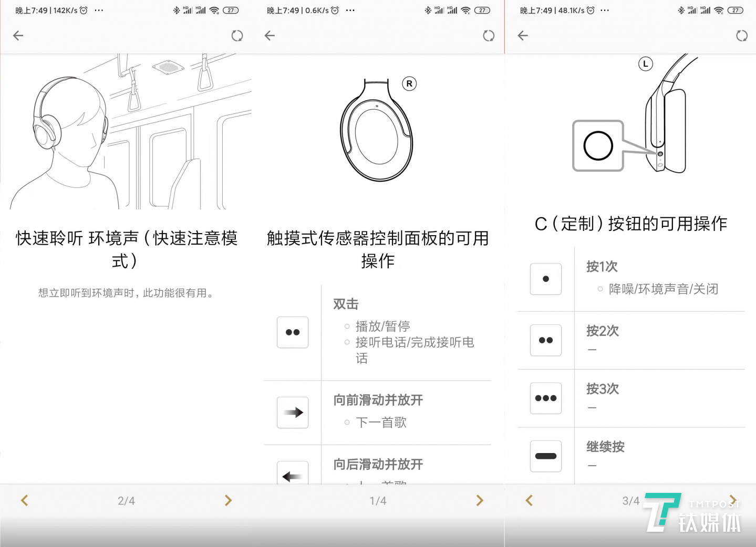Viewport: 756px width, 547px height.
Task: Tap back arrow on quick attention mode page
Action: tap(18, 36)
